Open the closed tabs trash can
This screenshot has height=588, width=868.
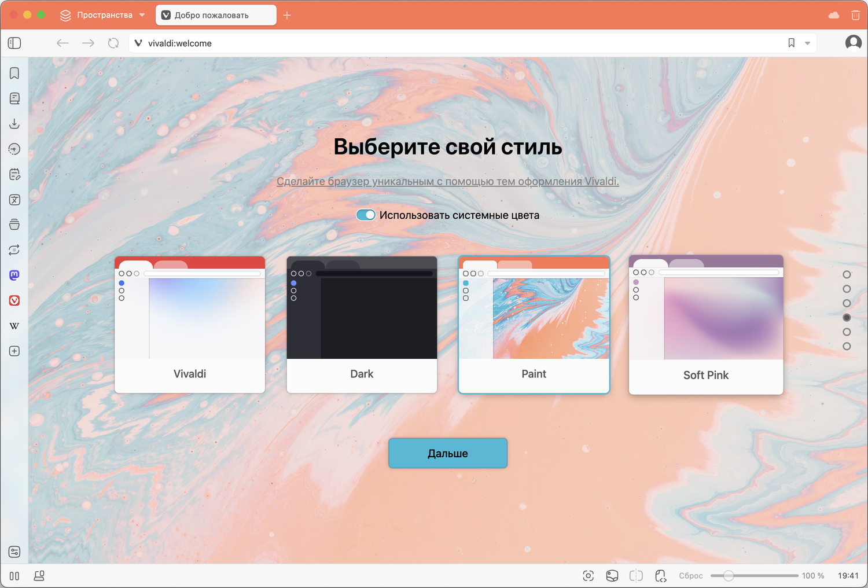[856, 15]
